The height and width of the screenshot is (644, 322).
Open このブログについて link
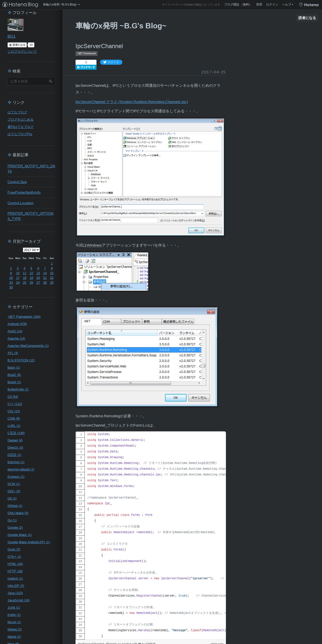22,51
